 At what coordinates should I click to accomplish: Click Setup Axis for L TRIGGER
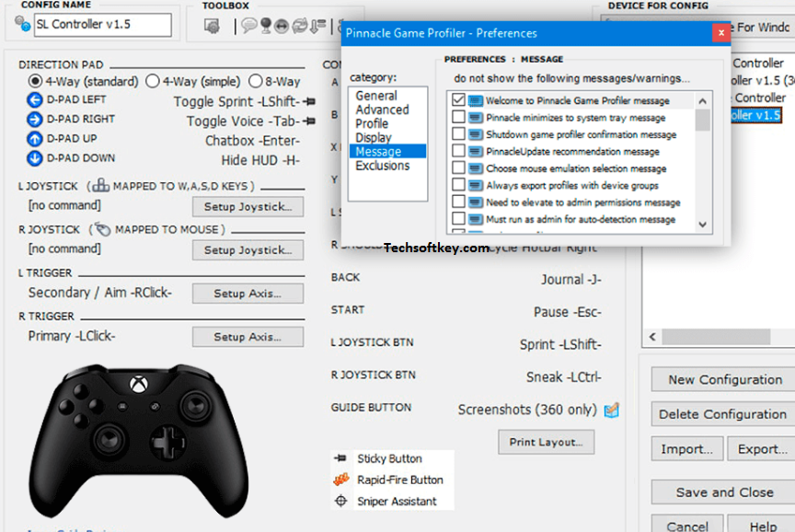pyautogui.click(x=248, y=293)
